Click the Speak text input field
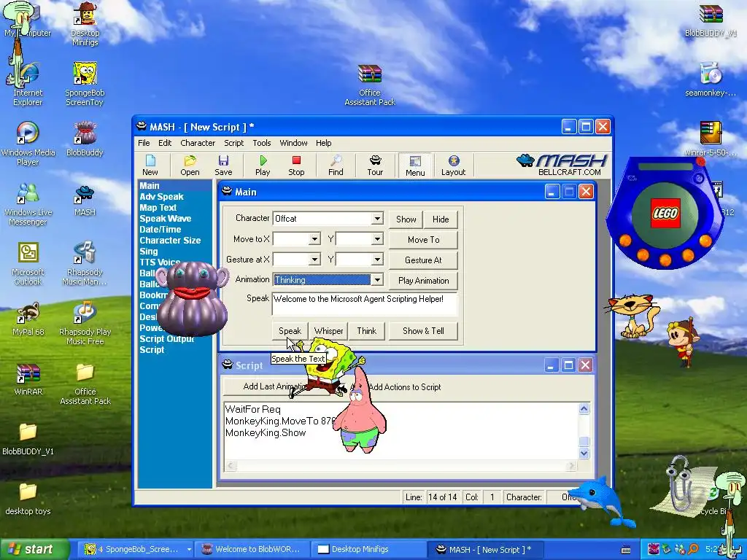The image size is (747, 560). point(365,304)
